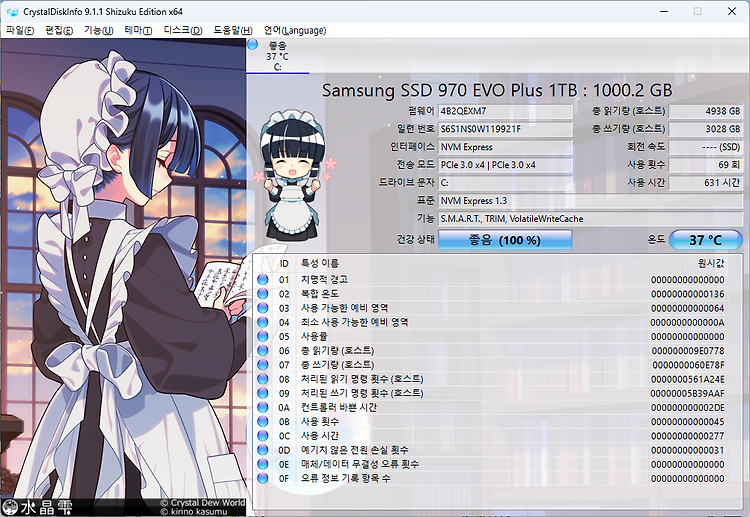The height and width of the screenshot is (517, 750).
Task: Click status orb for ID 08 row
Action: pyautogui.click(x=263, y=379)
